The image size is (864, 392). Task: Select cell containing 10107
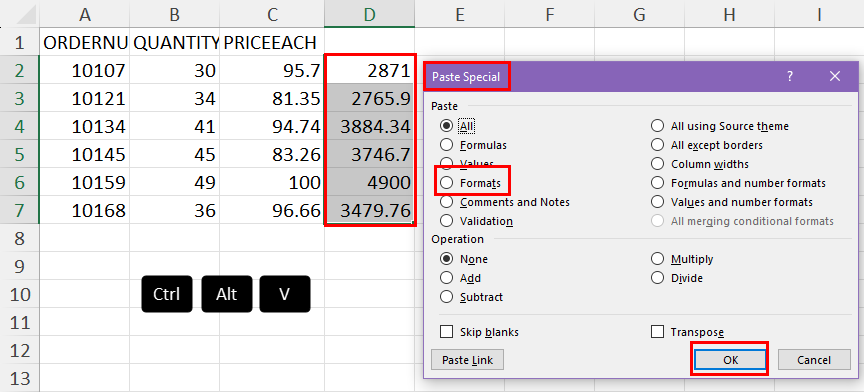click(85, 71)
